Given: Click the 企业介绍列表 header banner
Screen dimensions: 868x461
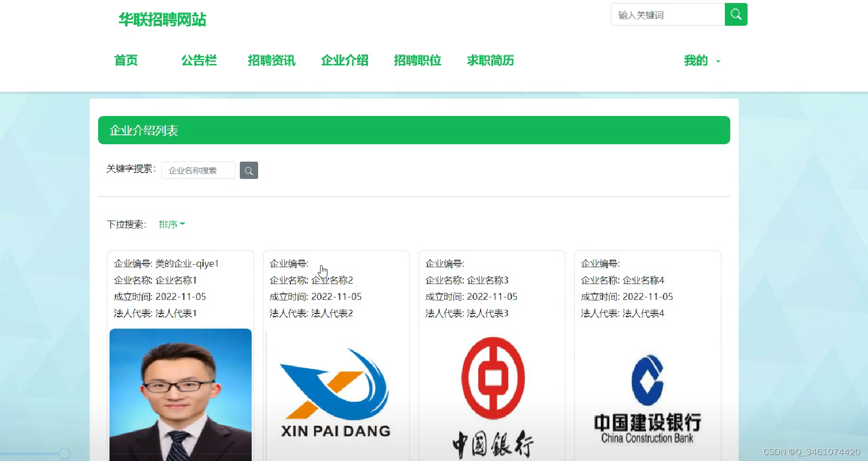Looking at the screenshot, I should (x=414, y=130).
